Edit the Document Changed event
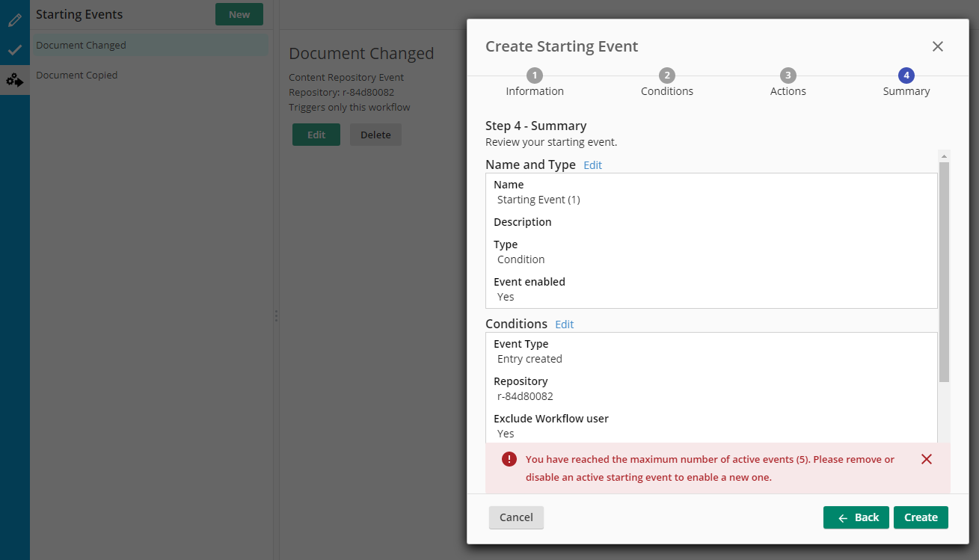This screenshot has height=560, width=979. (316, 135)
